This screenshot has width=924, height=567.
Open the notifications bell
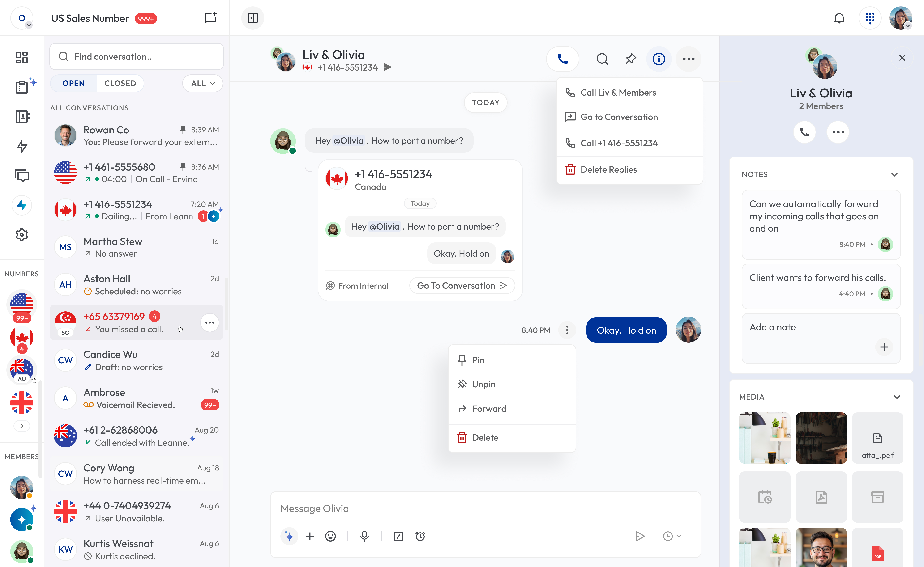[x=839, y=18]
